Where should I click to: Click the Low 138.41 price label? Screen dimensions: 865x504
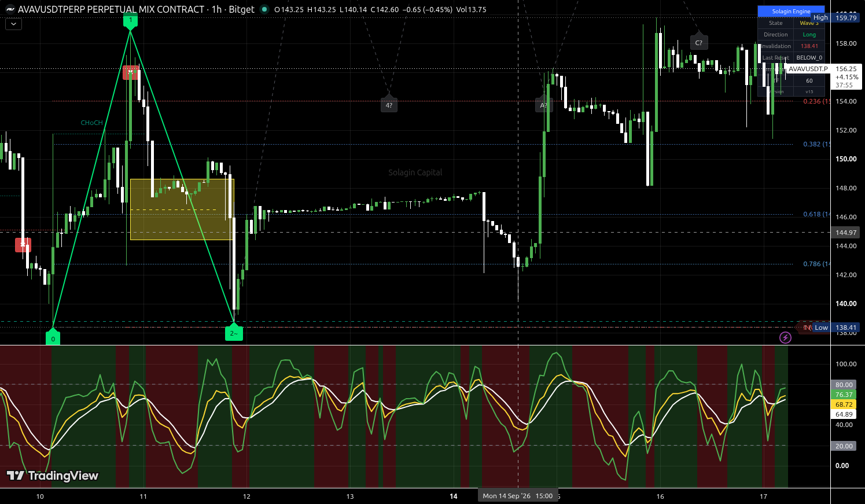835,328
